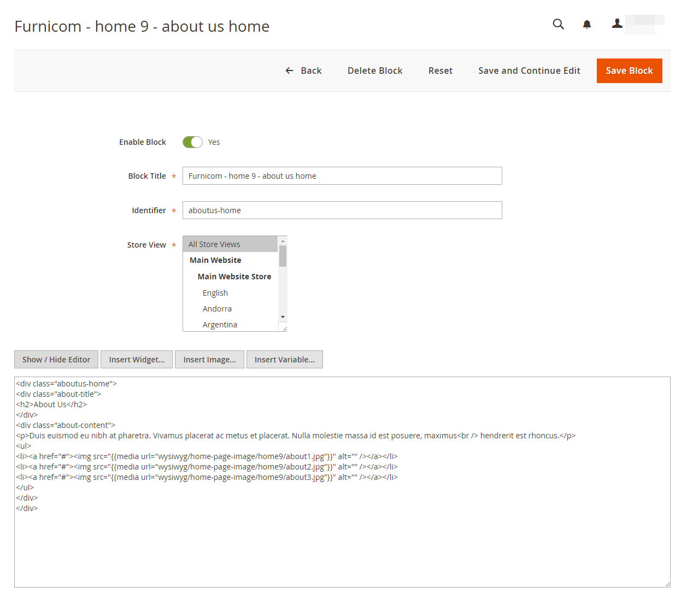Click the 'div class="aboutus-home"' code line
Image resolution: width=687 pixels, height=616 pixels.
pos(66,384)
